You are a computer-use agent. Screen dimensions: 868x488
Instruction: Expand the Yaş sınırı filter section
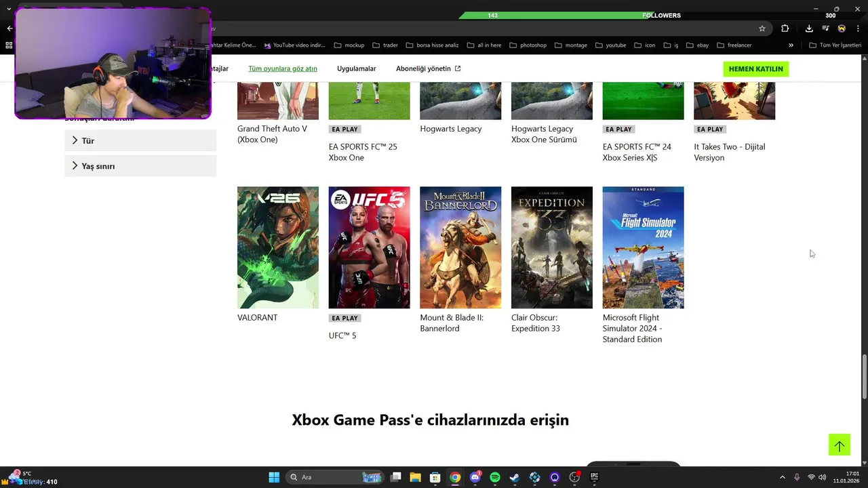[x=140, y=166]
